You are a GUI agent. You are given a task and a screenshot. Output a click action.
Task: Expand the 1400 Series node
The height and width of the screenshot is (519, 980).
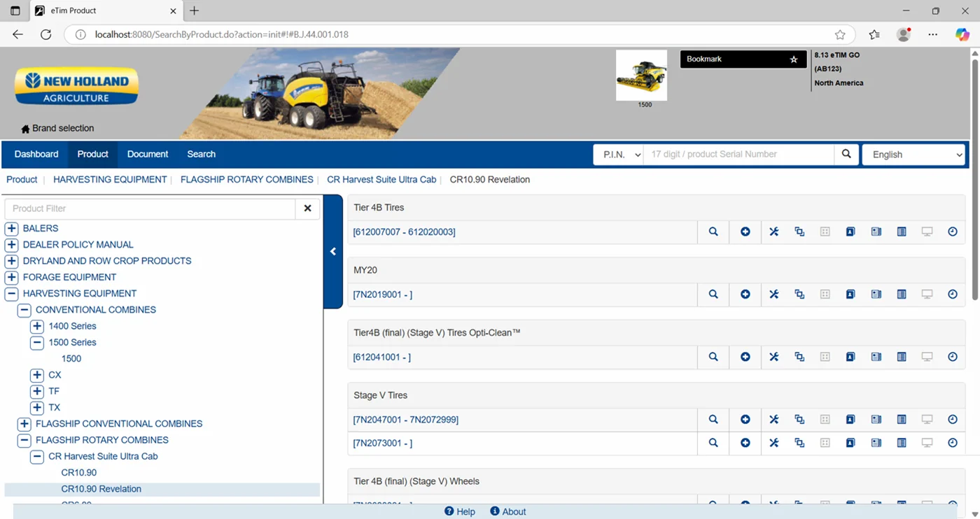coord(37,326)
